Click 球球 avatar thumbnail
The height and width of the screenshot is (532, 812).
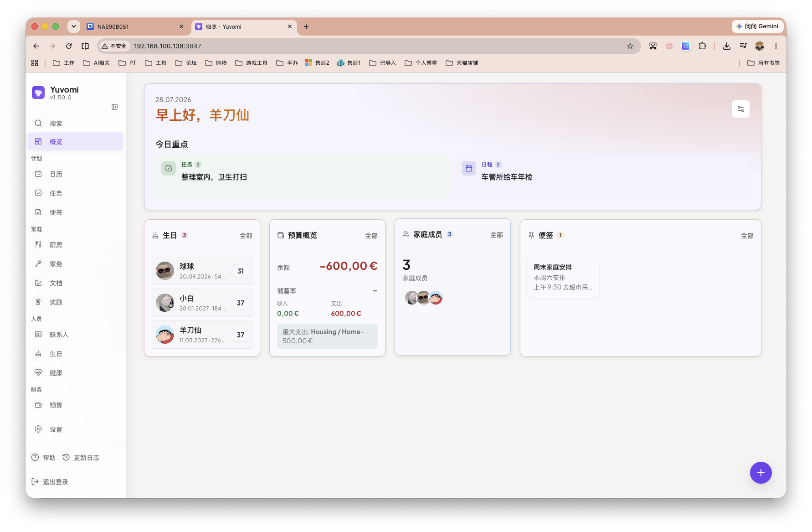coord(165,271)
